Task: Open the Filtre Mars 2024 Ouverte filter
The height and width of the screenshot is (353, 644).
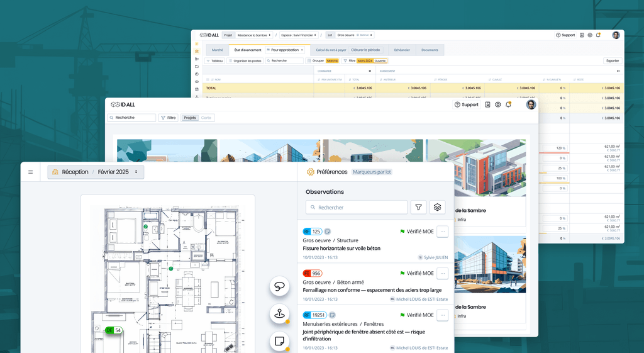Action: coord(365,61)
